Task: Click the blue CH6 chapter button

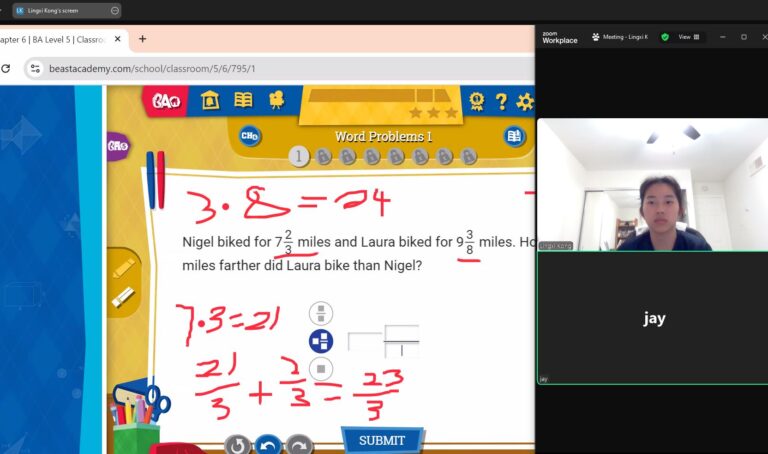Action: pyautogui.click(x=250, y=136)
